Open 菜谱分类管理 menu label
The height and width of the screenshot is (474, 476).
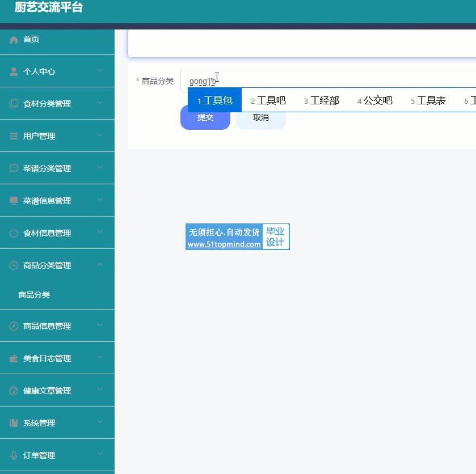pyautogui.click(x=47, y=168)
